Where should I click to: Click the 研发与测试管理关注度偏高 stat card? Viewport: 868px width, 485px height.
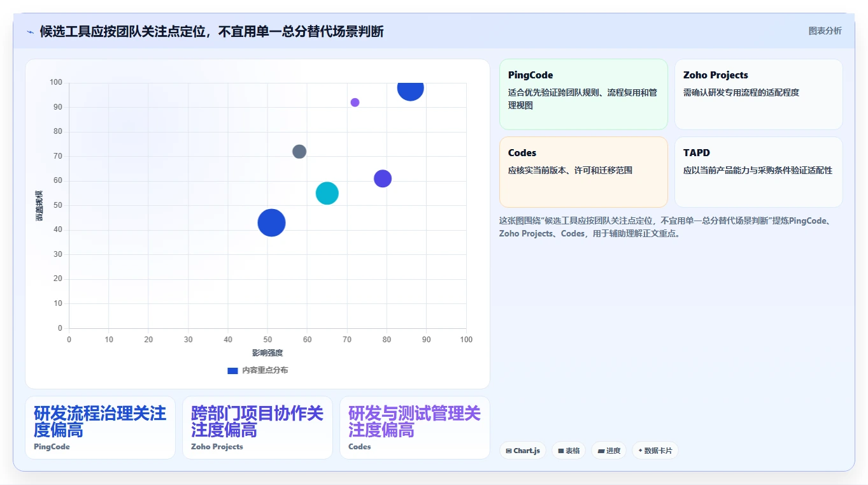point(415,428)
